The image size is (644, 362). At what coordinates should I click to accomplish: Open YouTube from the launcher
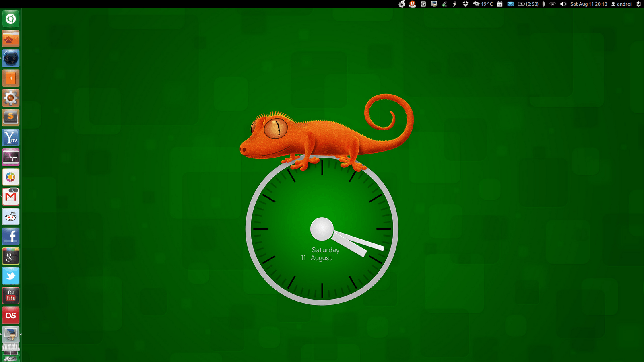pos(10,296)
